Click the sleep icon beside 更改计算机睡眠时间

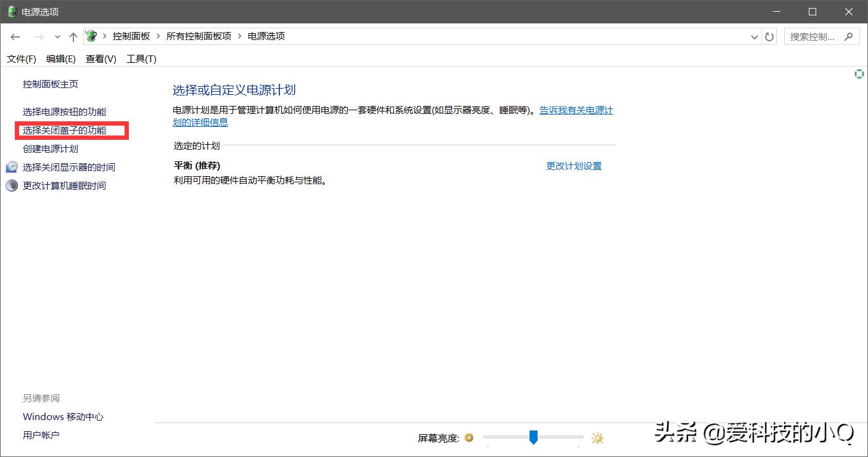pos(11,185)
